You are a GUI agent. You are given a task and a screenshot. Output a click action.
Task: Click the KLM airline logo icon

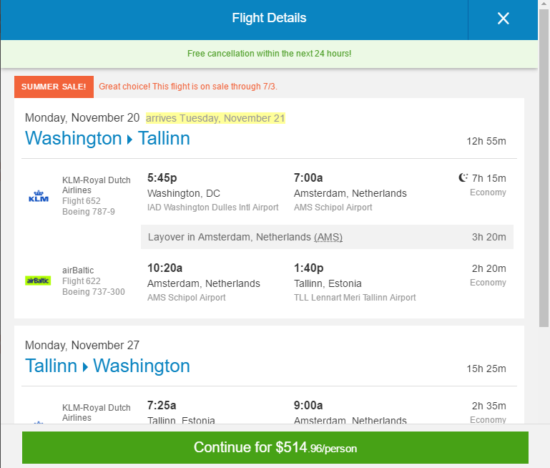tap(39, 196)
